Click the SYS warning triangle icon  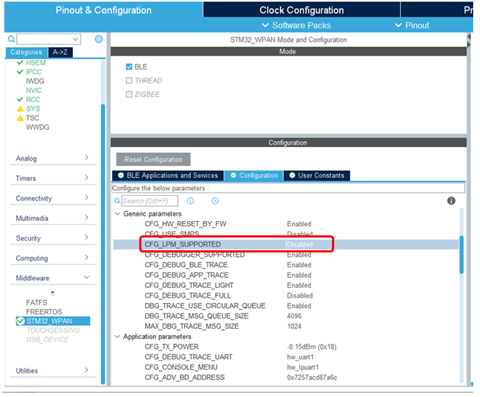20,109
